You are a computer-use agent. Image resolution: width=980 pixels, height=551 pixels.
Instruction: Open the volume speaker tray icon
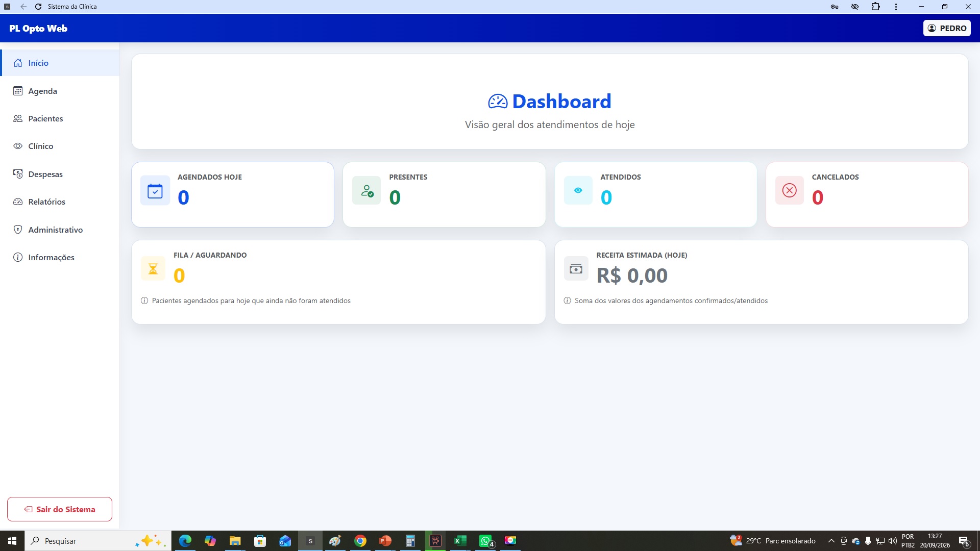pyautogui.click(x=893, y=541)
